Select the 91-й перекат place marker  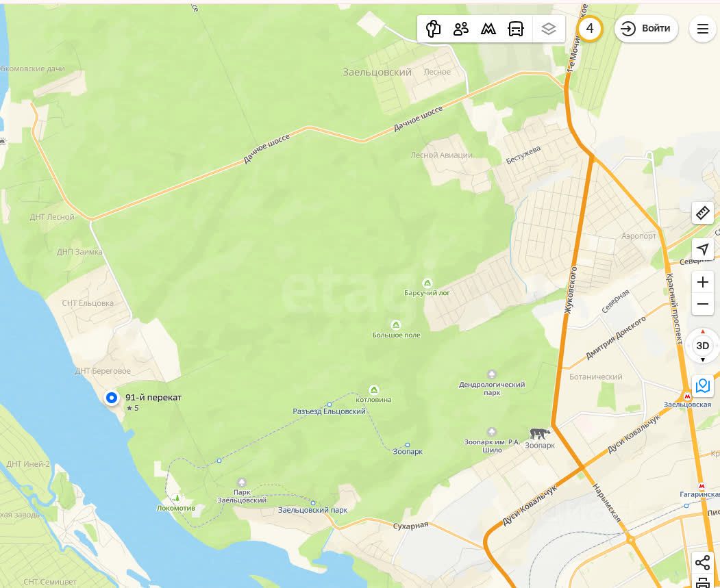[x=111, y=398]
